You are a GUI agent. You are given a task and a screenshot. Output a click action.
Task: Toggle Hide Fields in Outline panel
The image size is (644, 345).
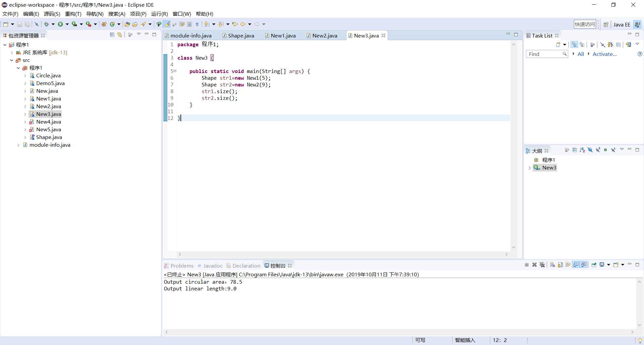[x=590, y=150]
